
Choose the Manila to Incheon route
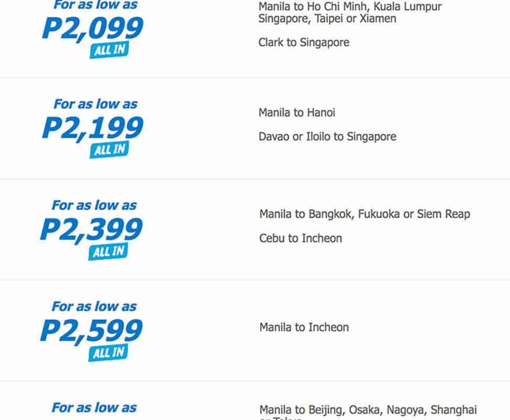coord(304,328)
